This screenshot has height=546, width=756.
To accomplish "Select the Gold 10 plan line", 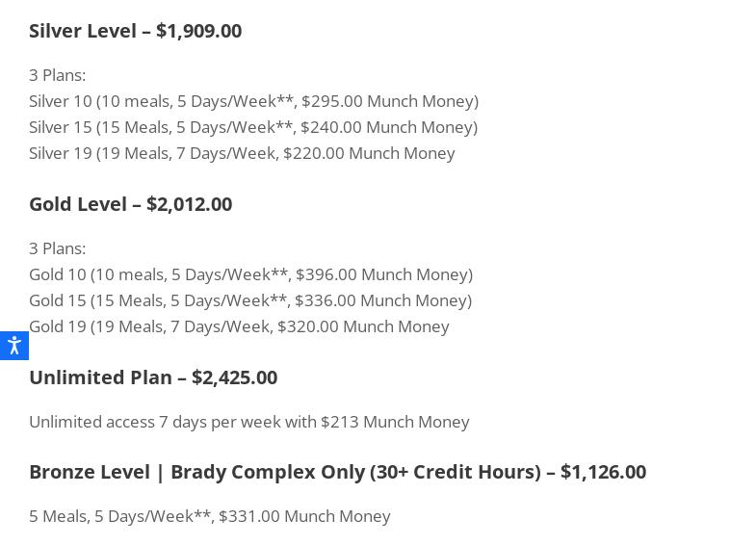I will click(250, 274).
